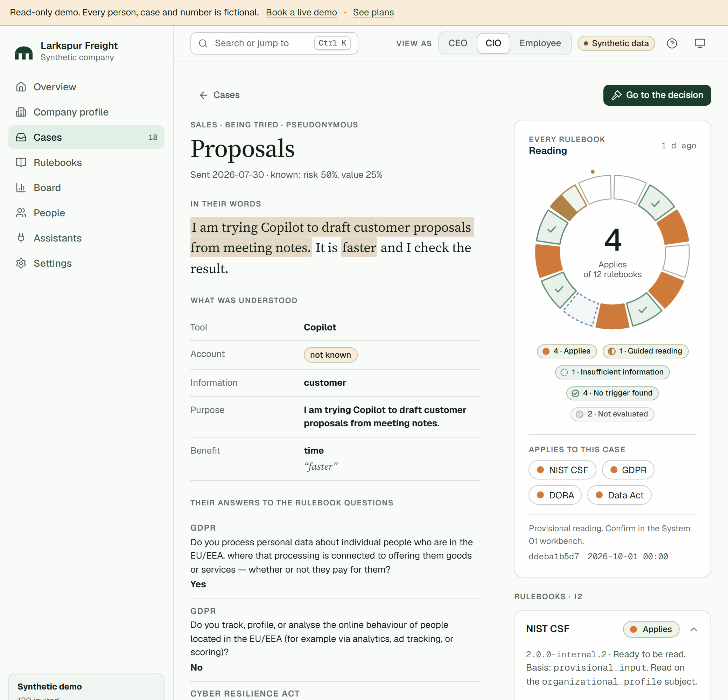Click the Search or jump to field

(274, 43)
